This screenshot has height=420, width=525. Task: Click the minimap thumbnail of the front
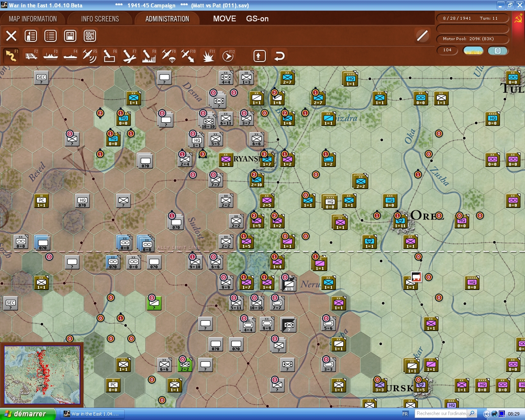42,375
